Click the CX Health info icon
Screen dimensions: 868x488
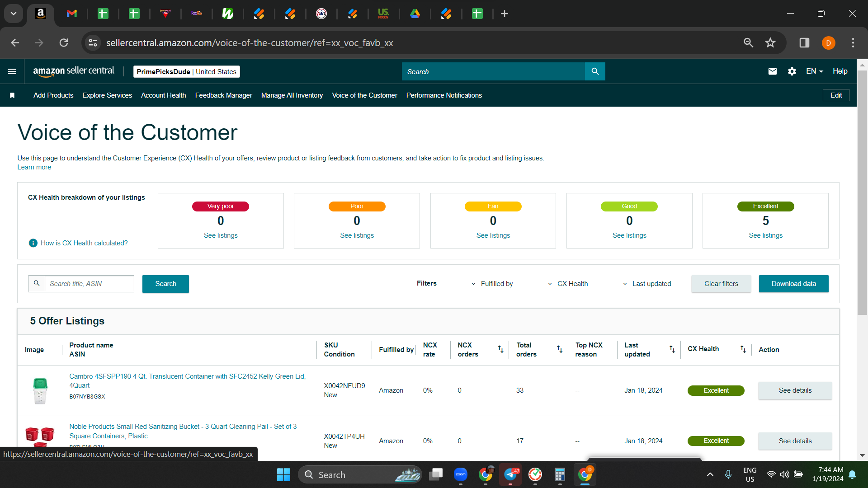[x=33, y=243]
